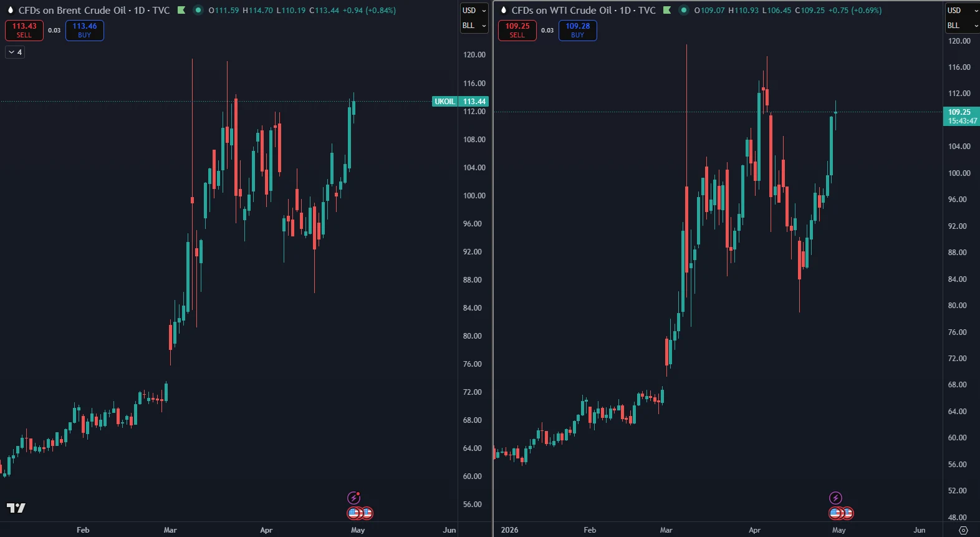Click the WTI 109.28 BUY button
The image size is (980, 537).
(x=577, y=30)
